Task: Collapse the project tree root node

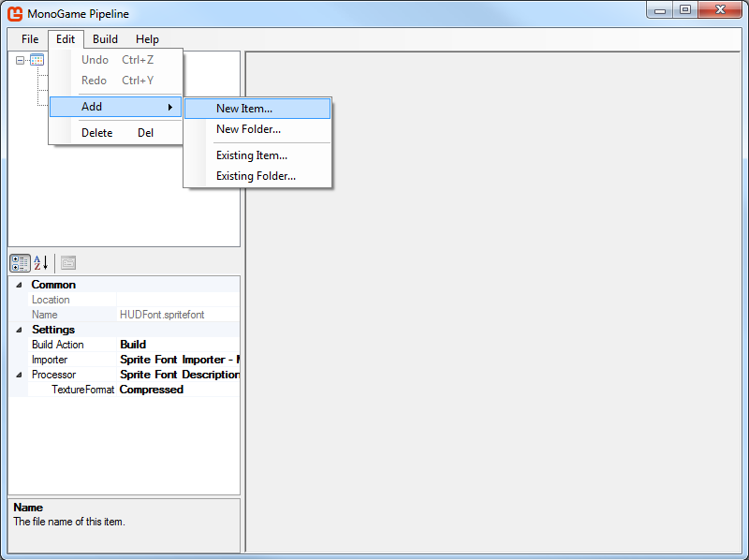Action: coord(20,60)
